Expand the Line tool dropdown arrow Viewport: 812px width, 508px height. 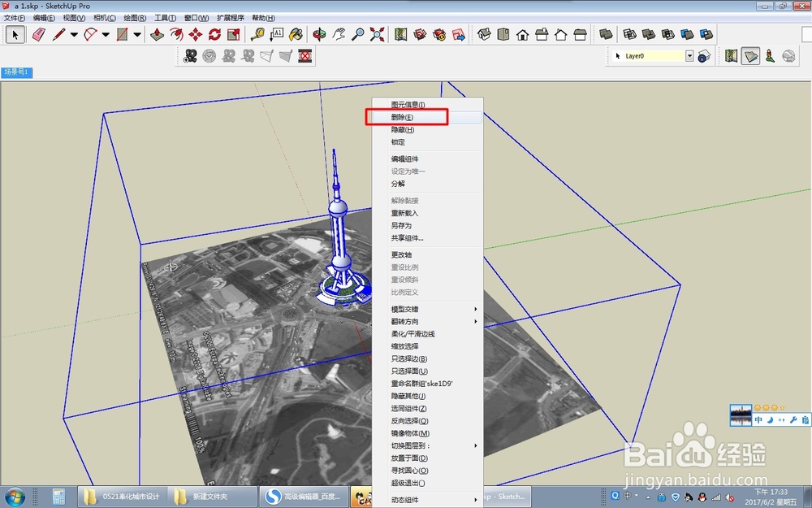point(74,35)
